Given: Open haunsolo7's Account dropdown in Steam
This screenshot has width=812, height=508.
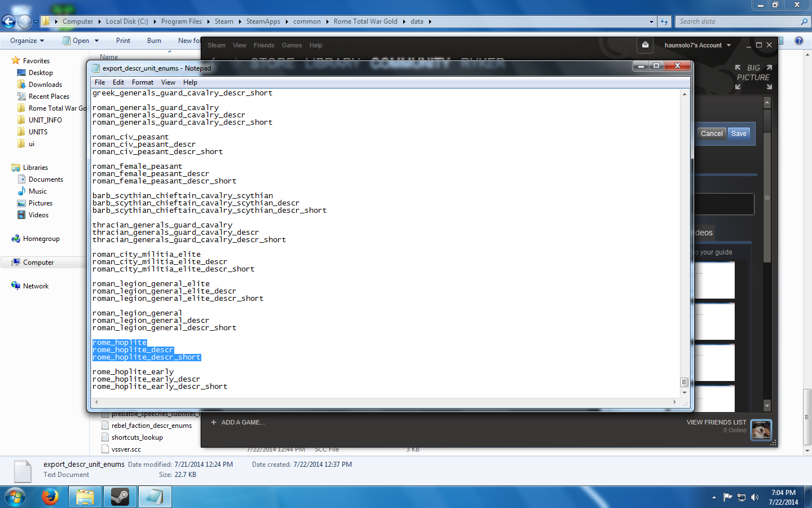Looking at the screenshot, I should 698,45.
